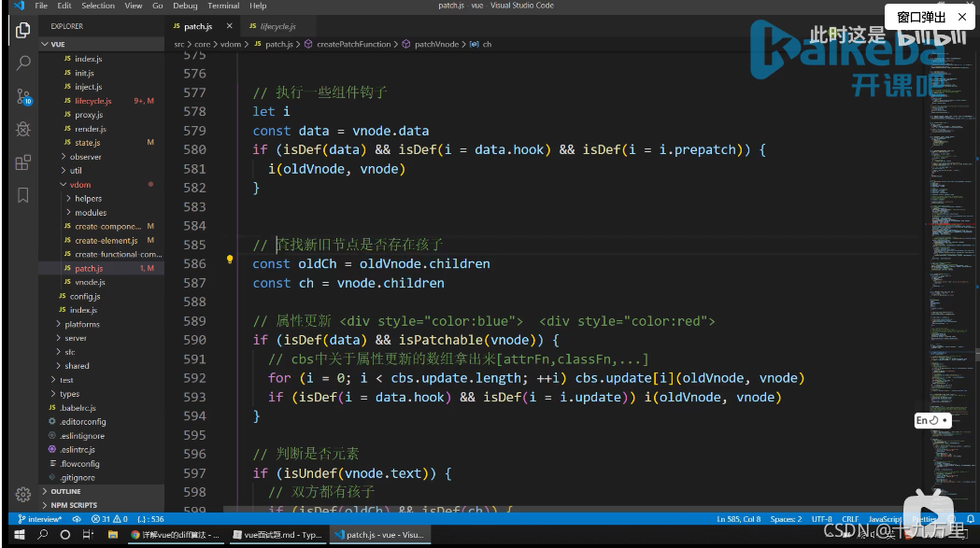The height and width of the screenshot is (548, 980).
Task: Open the Windows Start menu
Action: coord(20,535)
